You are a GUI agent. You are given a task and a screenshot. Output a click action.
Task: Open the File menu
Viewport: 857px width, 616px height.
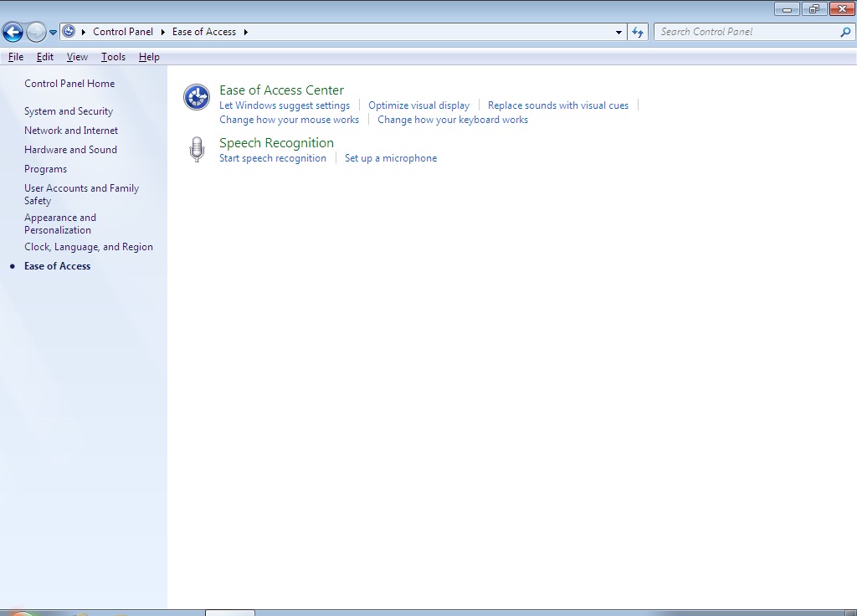(x=16, y=57)
